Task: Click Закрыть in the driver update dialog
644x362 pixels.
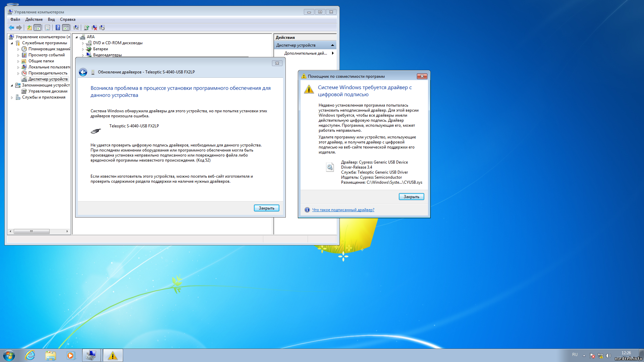Action: tap(266, 208)
